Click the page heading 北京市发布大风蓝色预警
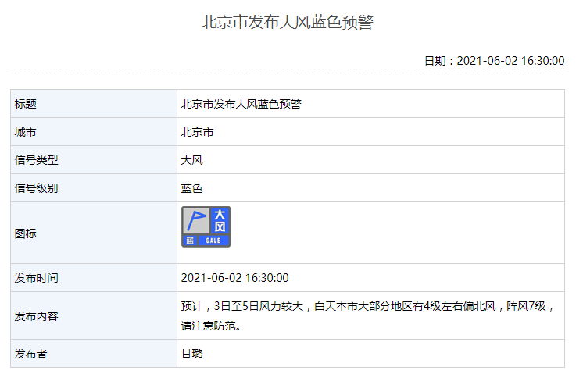Image resolution: width=583 pixels, height=392 pixels. (x=288, y=23)
